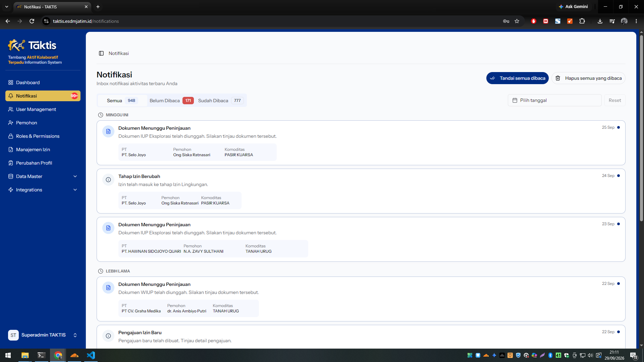The height and width of the screenshot is (362, 644).
Task: Click the Pemohon user-plus icon
Action: pos(11,123)
